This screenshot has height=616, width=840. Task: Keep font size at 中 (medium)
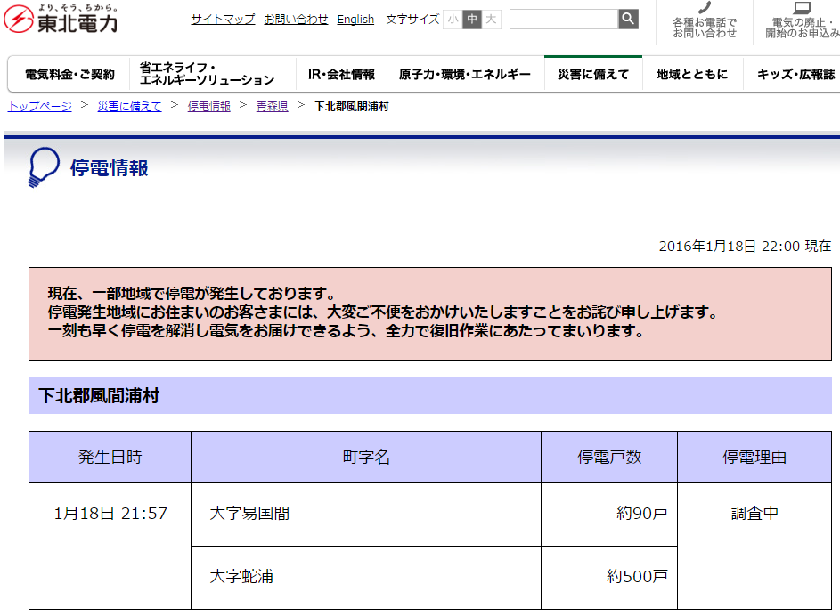469,18
